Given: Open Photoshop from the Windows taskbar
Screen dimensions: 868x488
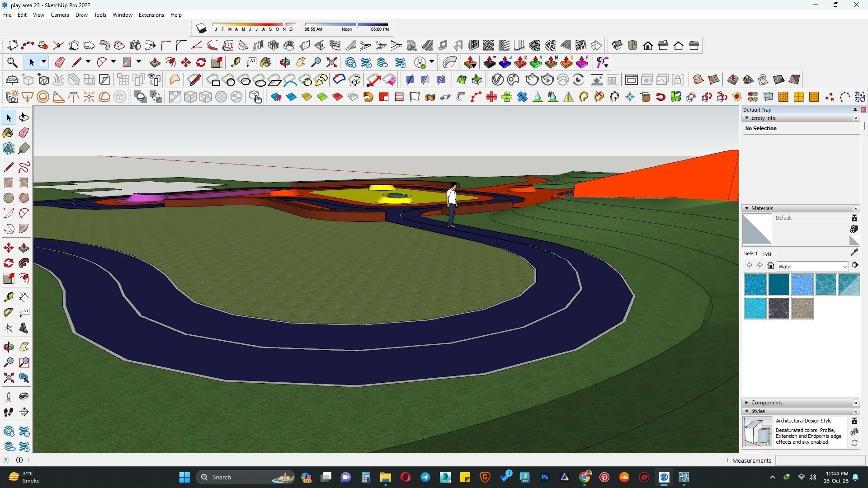Looking at the screenshot, I should pos(545,477).
